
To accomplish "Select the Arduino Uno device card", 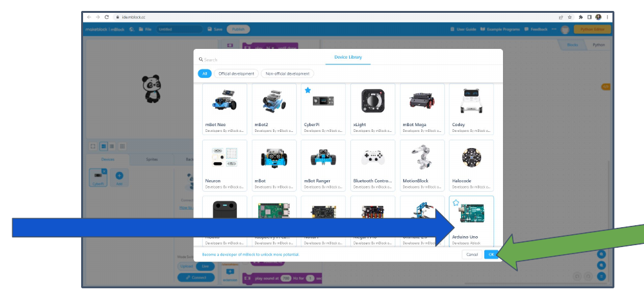I will click(x=471, y=221).
